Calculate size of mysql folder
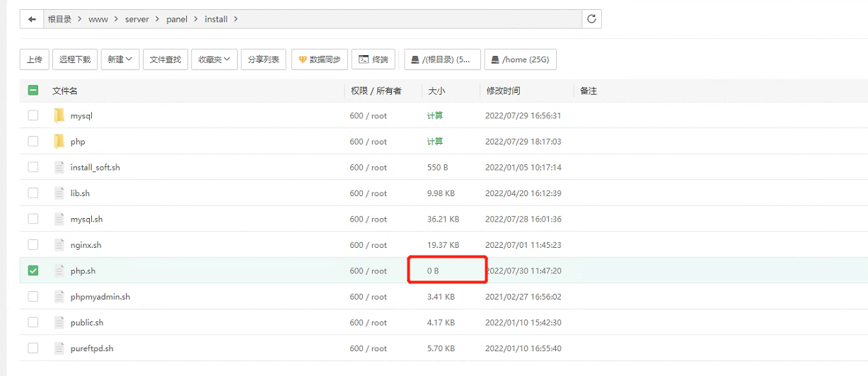 [435, 115]
